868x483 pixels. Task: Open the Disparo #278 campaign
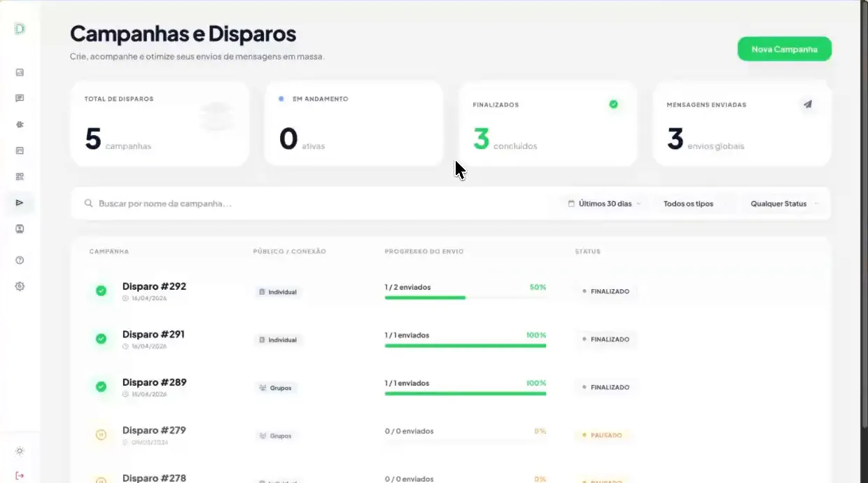click(x=154, y=478)
